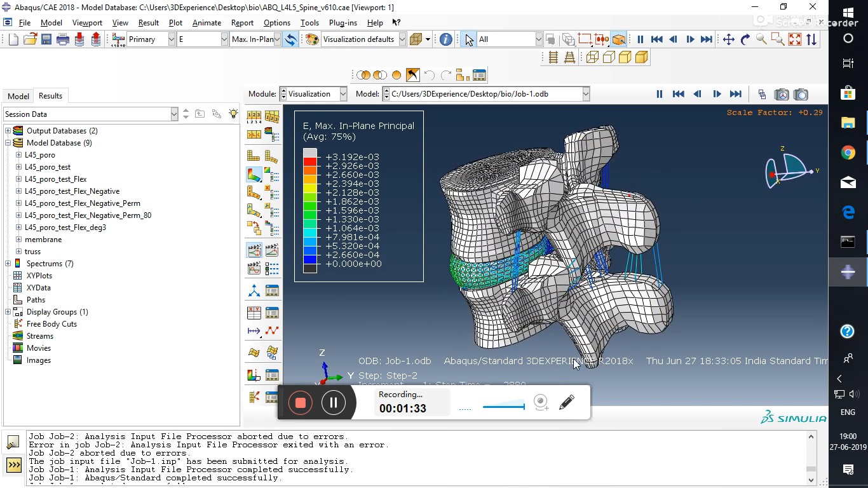Expand the Output Databases (2) node
868x488 pixels.
click(x=8, y=131)
